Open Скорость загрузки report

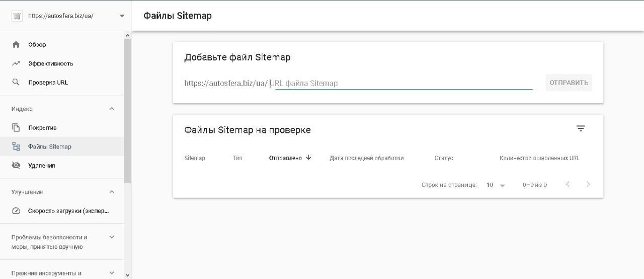(x=62, y=211)
